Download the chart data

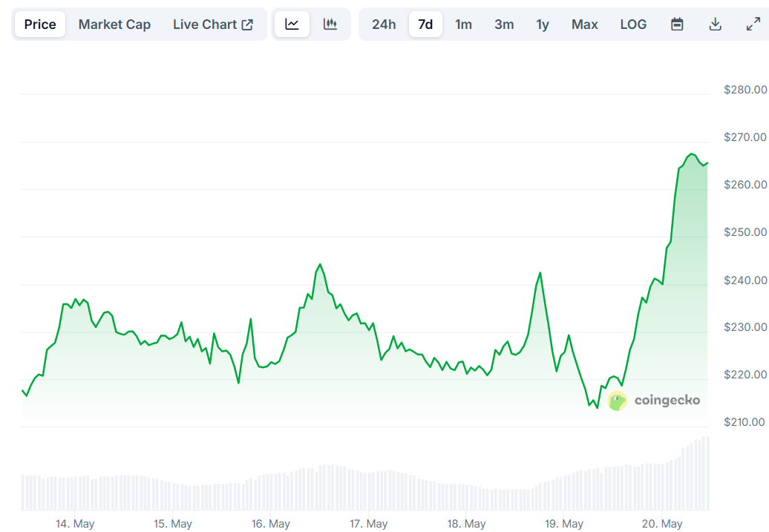click(x=715, y=24)
